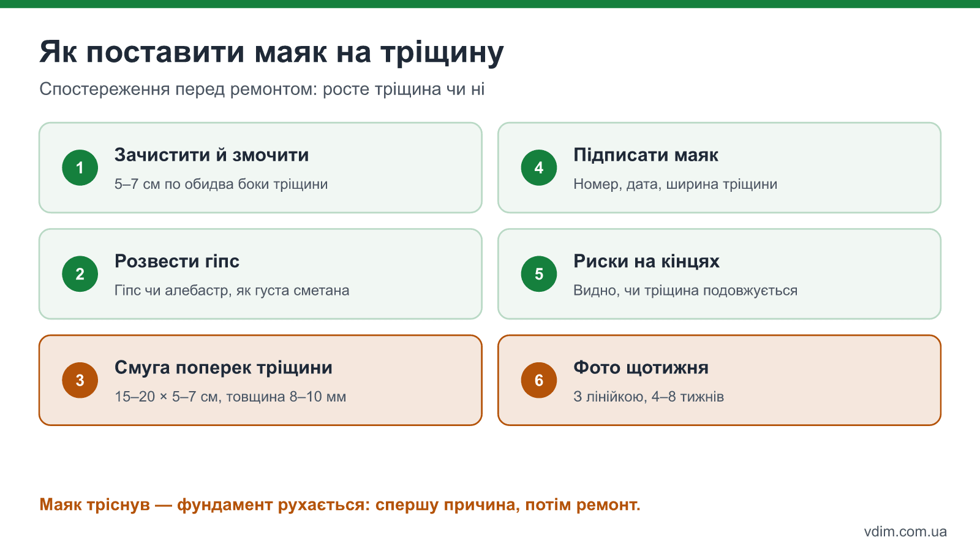This screenshot has height=556, width=980.
Task: Click the orange number 3 step badge
Action: click(x=80, y=380)
